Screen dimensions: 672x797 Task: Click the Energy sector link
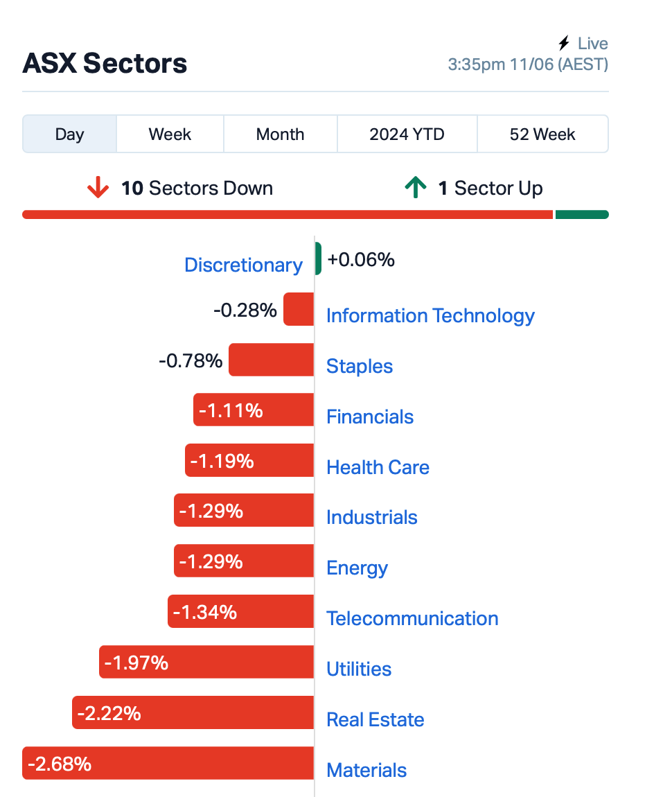[x=357, y=568]
